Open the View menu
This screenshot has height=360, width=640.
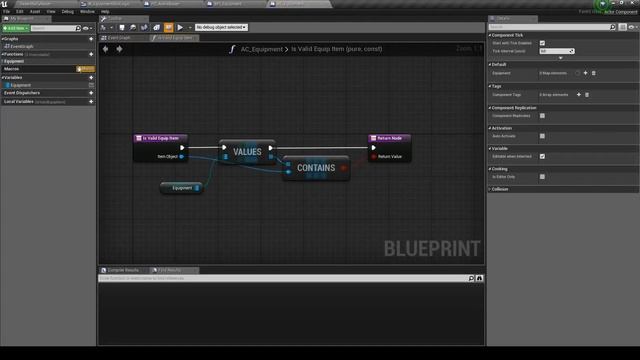tap(51, 11)
